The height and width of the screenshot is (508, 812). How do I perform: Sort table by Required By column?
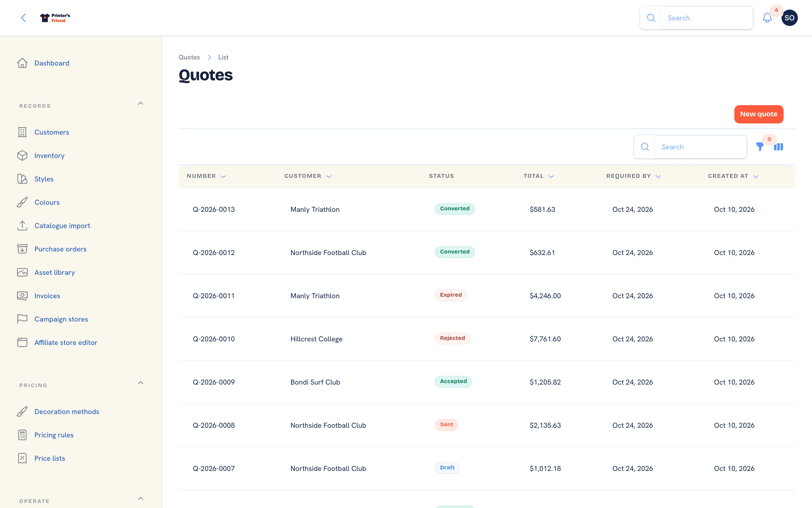[x=633, y=176]
